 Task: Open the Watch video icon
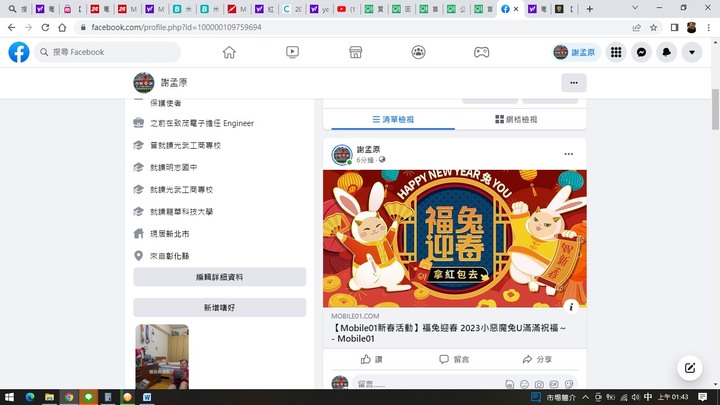(x=292, y=52)
